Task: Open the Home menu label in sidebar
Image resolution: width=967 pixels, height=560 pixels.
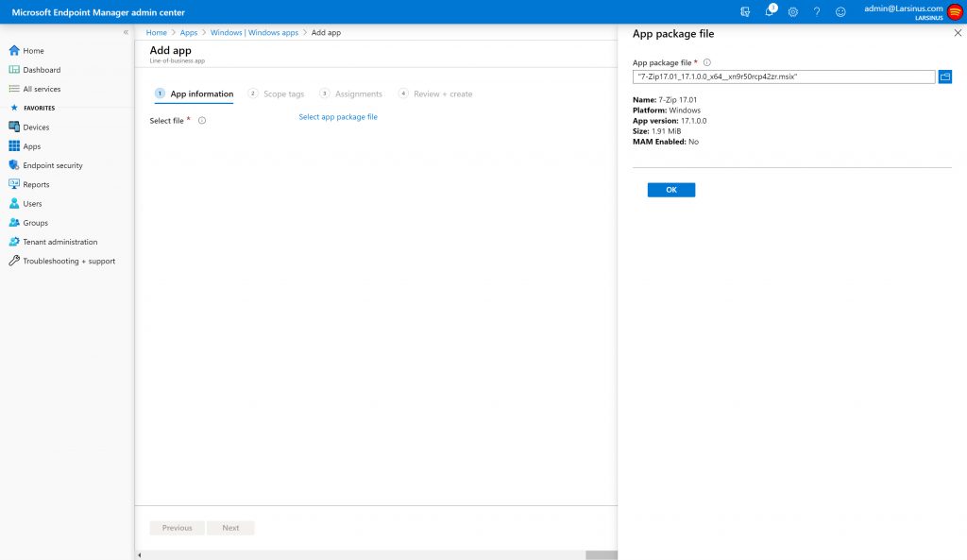Action: 33,51
